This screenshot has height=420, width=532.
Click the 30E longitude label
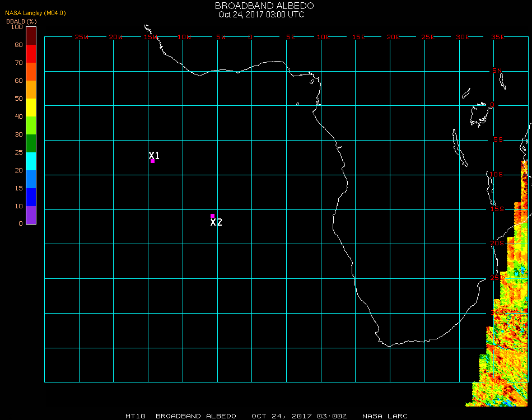[463, 37]
